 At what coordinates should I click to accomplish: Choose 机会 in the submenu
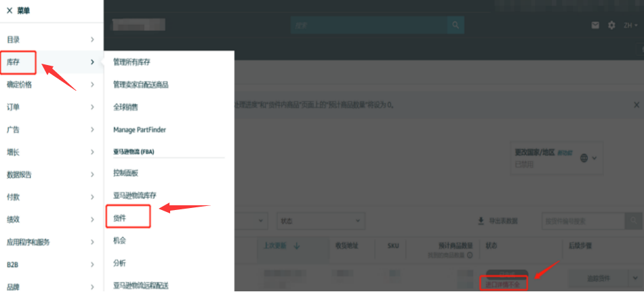[119, 241]
